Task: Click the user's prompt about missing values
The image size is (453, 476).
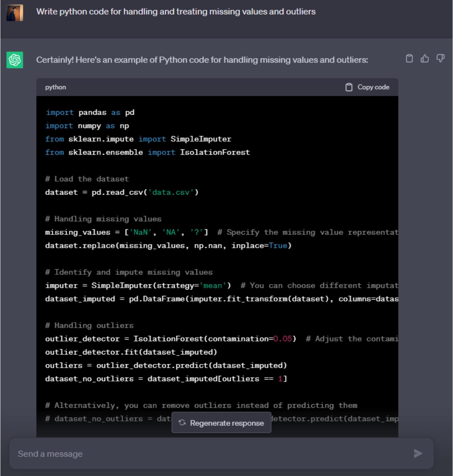Action: pos(176,12)
